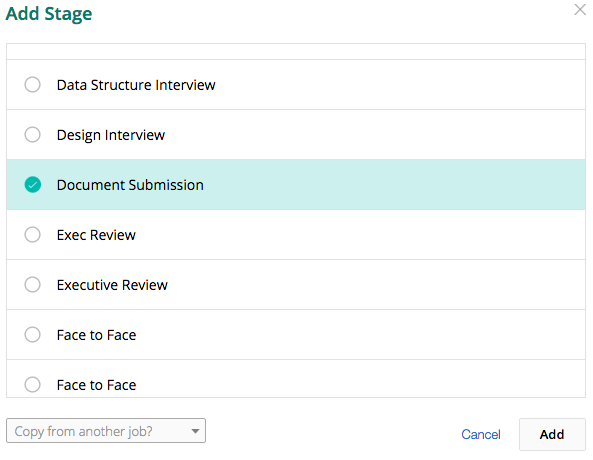Screen dimensions: 593x460
Task: Click the Add button
Action: point(552,434)
